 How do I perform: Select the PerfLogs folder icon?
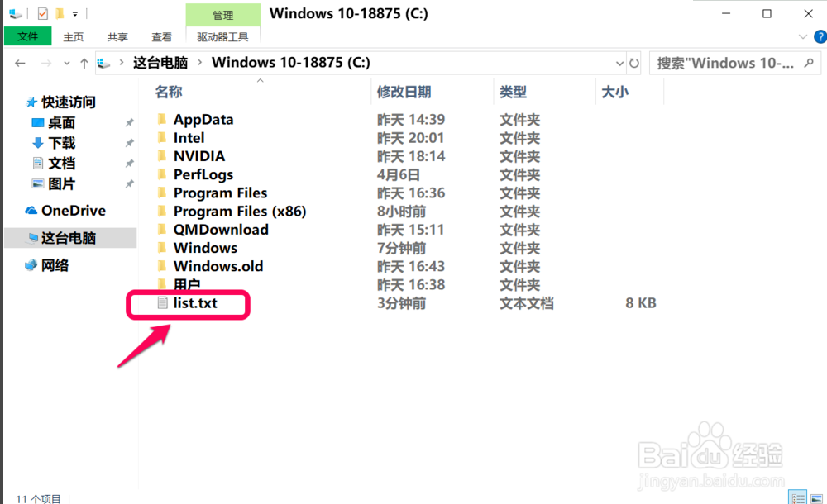click(162, 174)
